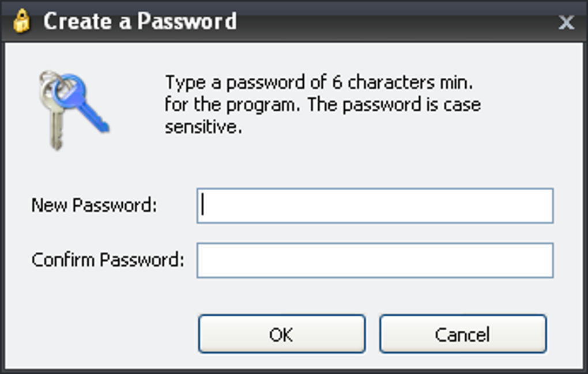Screen dimensions: 588x374
Task: Focus the Confirm Password input field
Action: coord(375,260)
